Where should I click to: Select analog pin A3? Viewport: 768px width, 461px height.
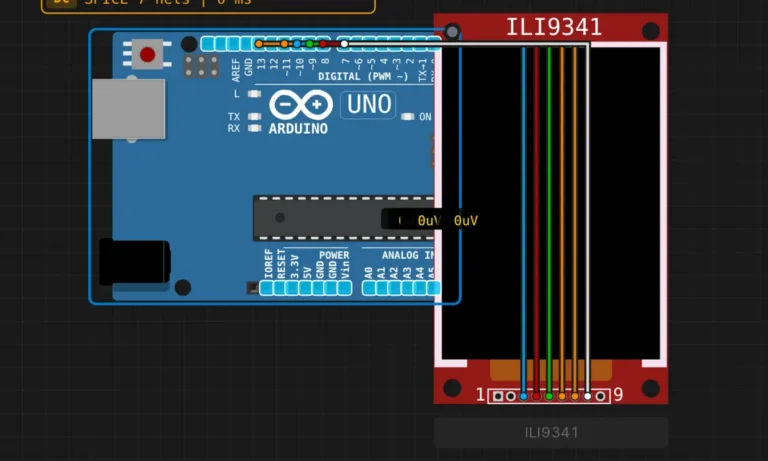point(407,288)
